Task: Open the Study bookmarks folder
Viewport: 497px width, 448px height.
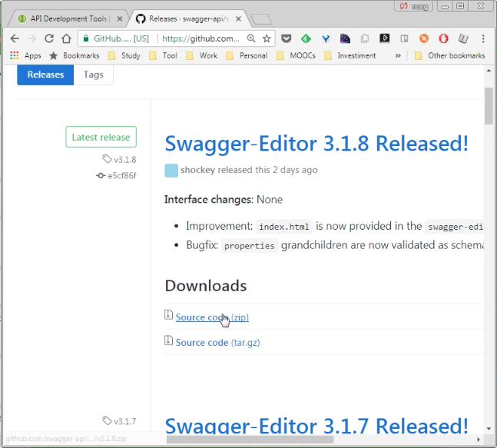Action: [x=124, y=56]
